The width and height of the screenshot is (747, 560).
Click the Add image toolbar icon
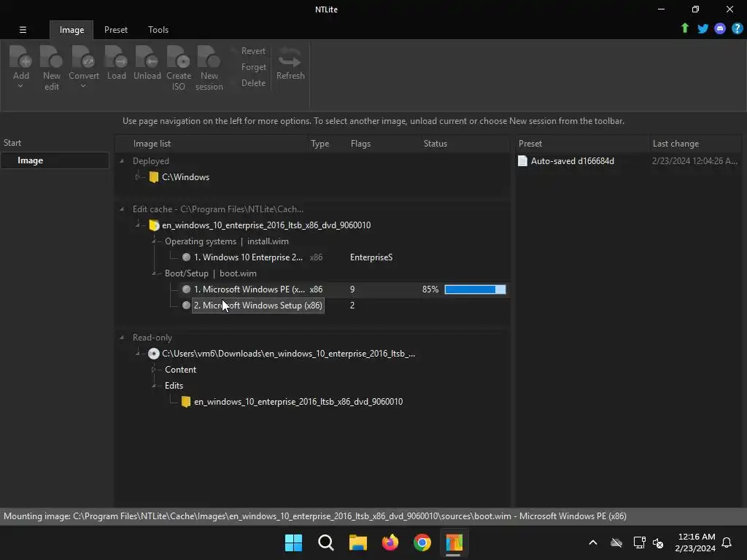[20, 57]
